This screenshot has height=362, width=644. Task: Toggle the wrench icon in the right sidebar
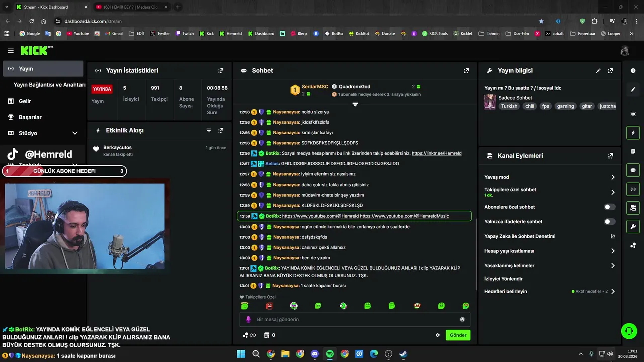click(x=633, y=226)
